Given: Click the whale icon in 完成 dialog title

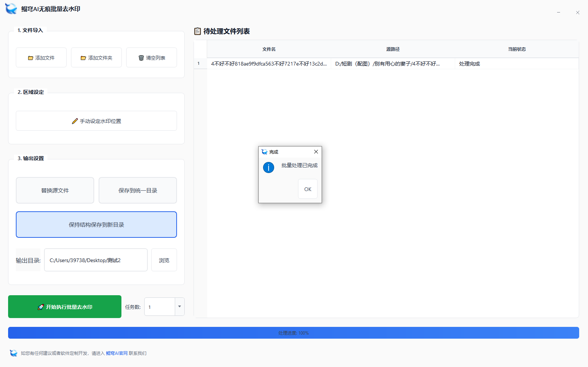Looking at the screenshot, I should [x=265, y=152].
